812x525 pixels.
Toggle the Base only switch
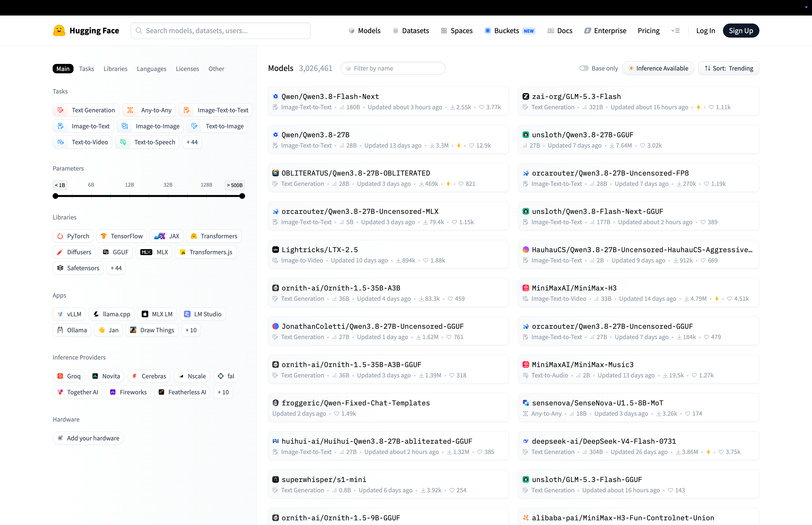coord(584,68)
